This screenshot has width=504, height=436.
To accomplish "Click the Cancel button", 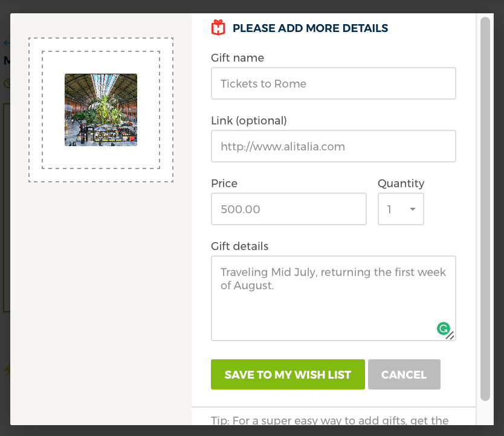I will tap(404, 374).
